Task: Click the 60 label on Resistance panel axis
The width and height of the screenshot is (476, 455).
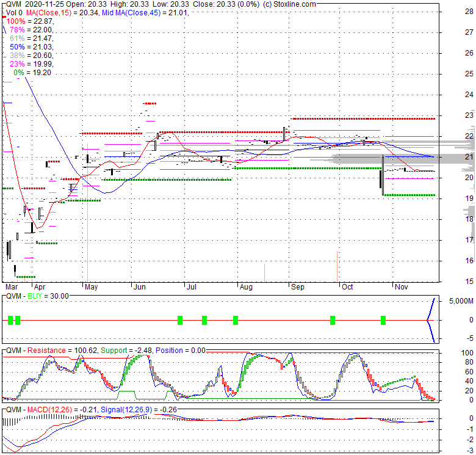Action: coord(469,372)
